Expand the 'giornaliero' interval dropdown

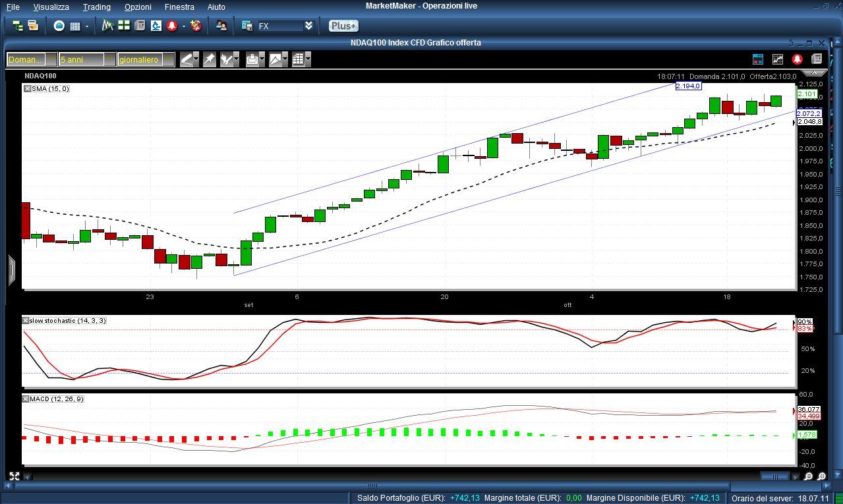168,59
